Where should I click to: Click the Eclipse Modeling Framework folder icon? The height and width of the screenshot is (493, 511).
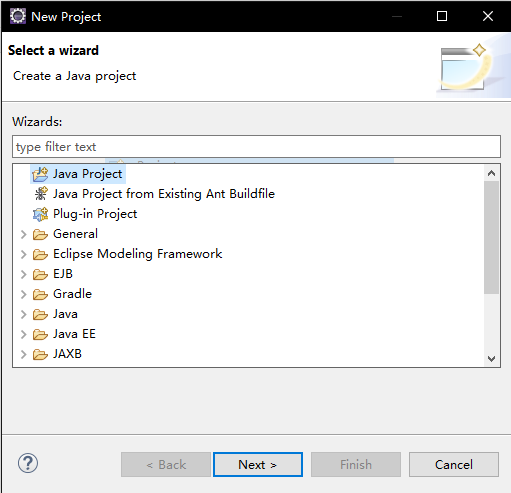tap(40, 254)
